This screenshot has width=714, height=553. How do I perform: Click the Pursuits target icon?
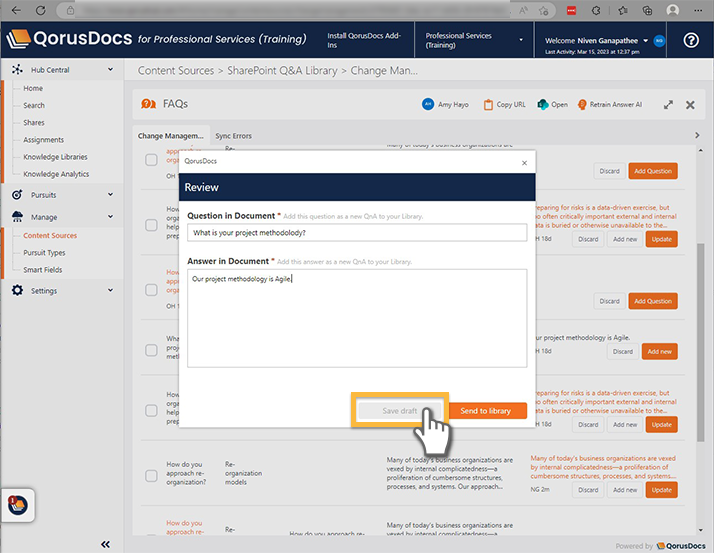(x=17, y=195)
